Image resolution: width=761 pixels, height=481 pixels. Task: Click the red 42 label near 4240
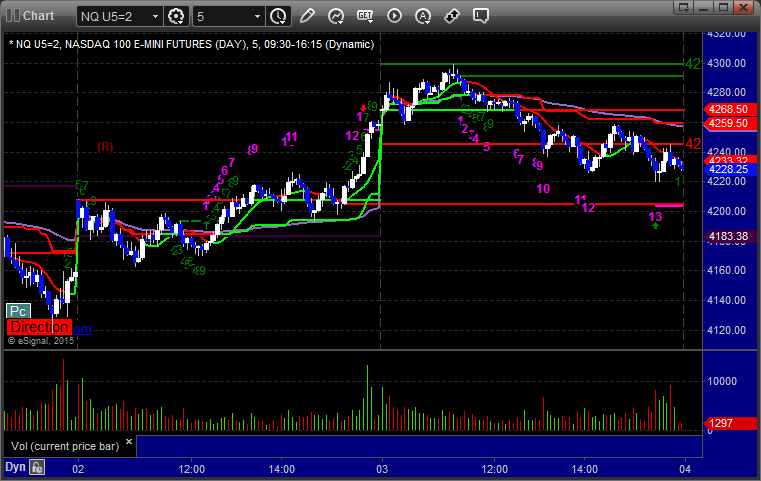pos(693,144)
